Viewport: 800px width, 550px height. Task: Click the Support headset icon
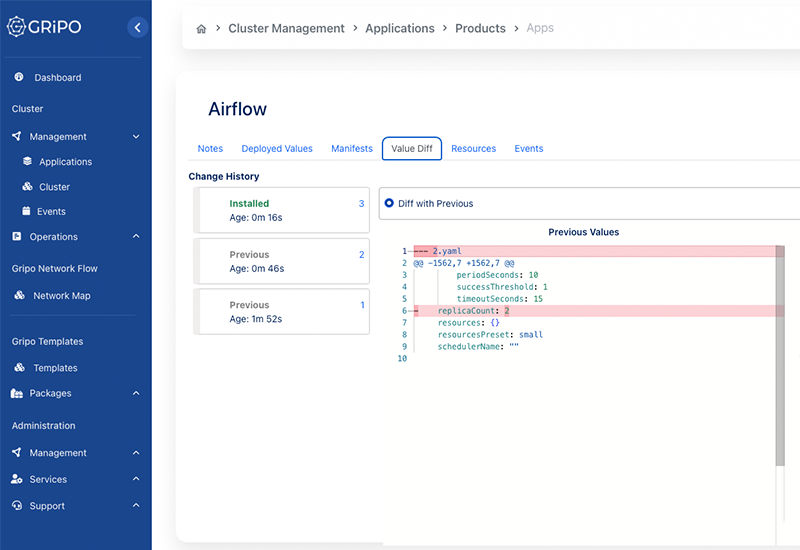click(x=17, y=505)
